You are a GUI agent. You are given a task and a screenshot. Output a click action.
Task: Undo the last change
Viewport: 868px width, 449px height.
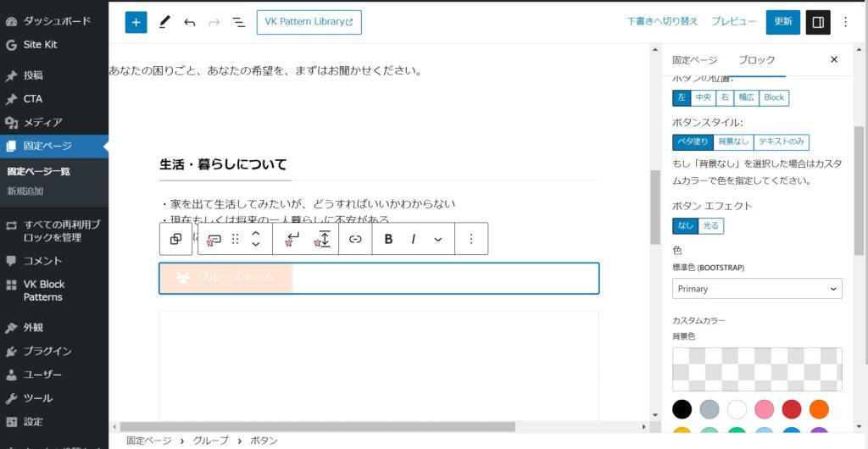coord(189,22)
